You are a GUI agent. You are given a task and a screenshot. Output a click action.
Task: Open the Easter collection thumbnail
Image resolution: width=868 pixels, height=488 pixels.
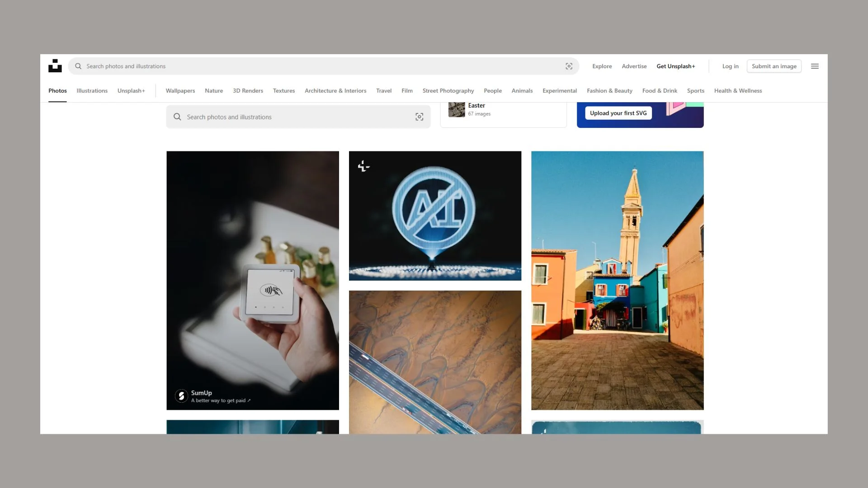pos(457,110)
